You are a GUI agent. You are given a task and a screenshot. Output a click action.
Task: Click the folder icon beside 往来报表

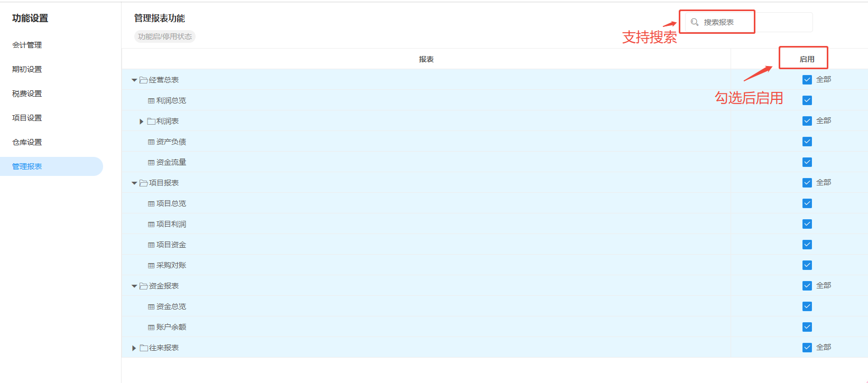coord(143,348)
